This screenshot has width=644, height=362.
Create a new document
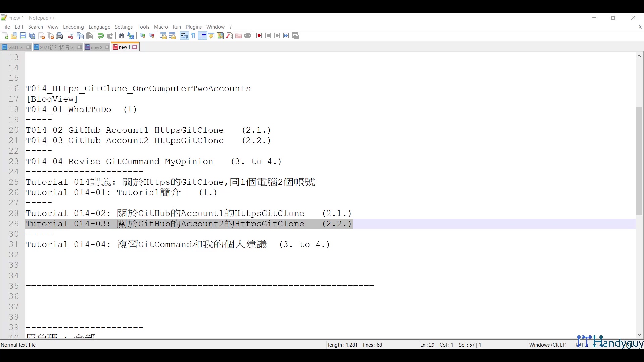[5, 36]
